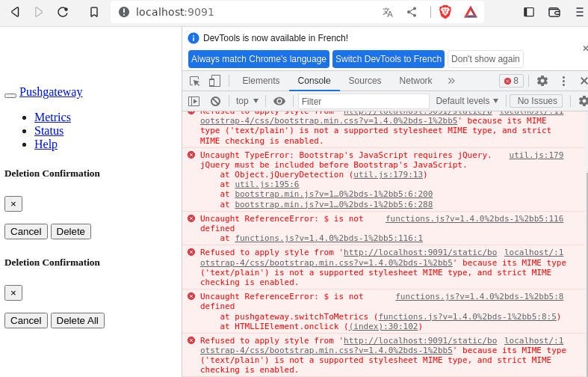Open the Help link
Viewport: 588px width, 377px height.
point(46,144)
